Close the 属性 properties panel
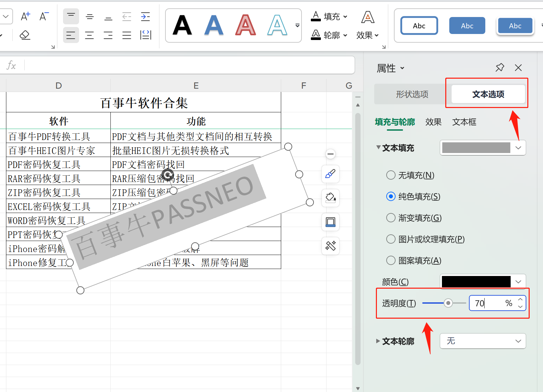This screenshot has width=543, height=392. click(518, 68)
